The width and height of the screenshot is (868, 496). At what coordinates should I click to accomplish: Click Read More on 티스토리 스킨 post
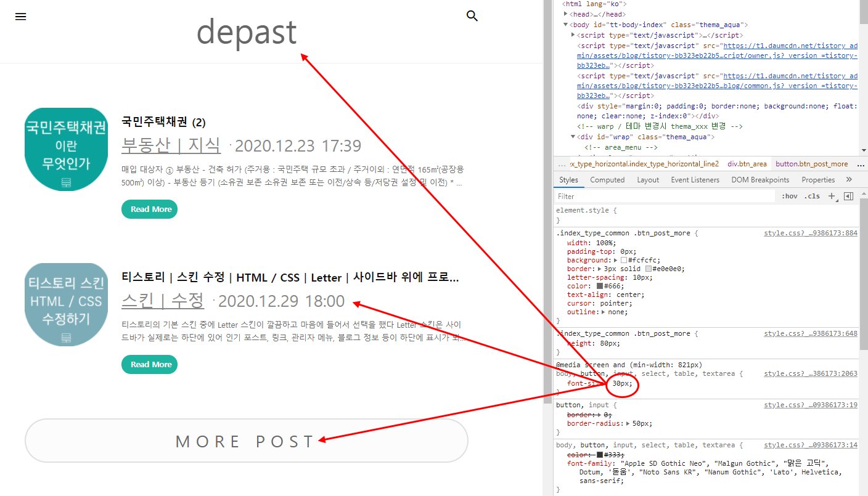(150, 364)
